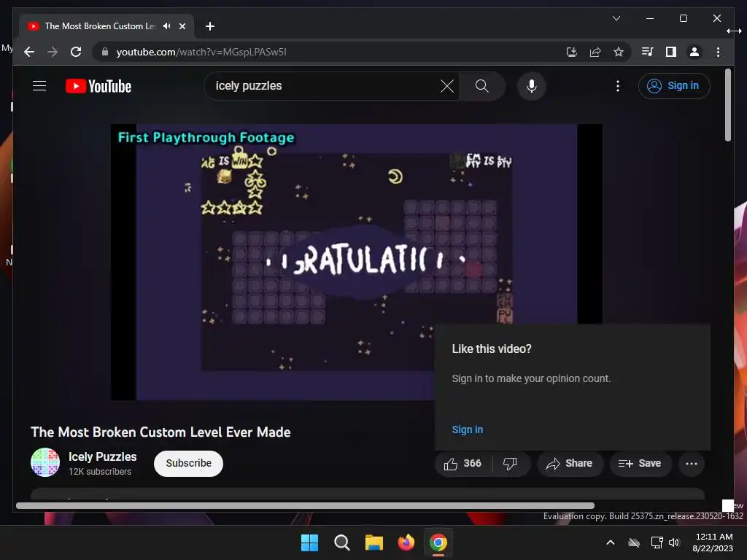747x560 pixels.
Task: Bookmark this tab with the star
Action: click(x=619, y=52)
